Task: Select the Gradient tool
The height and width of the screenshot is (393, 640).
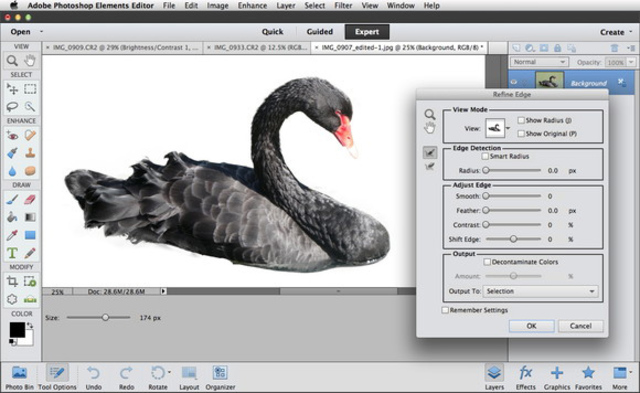Action: tap(30, 217)
